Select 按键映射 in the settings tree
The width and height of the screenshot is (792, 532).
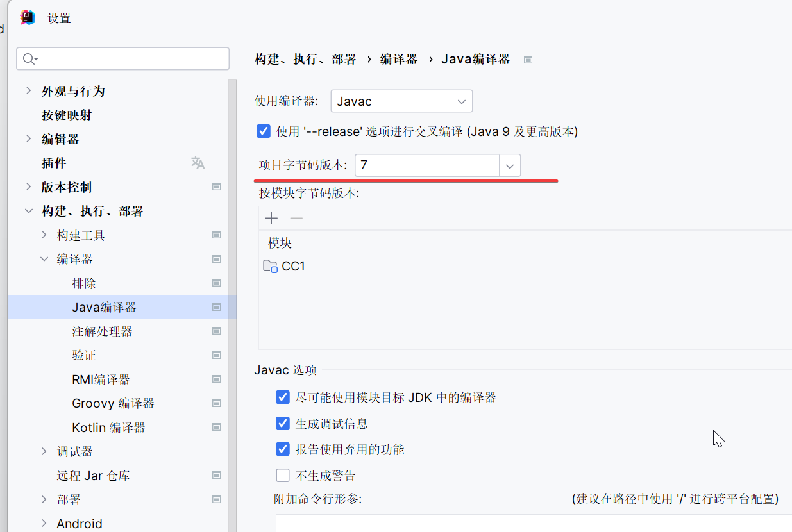coord(67,115)
